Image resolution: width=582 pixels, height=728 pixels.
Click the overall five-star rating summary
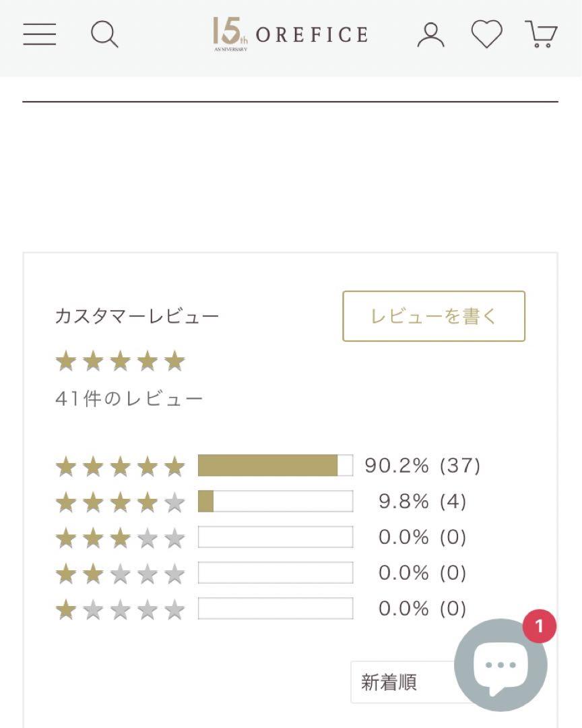click(x=120, y=361)
